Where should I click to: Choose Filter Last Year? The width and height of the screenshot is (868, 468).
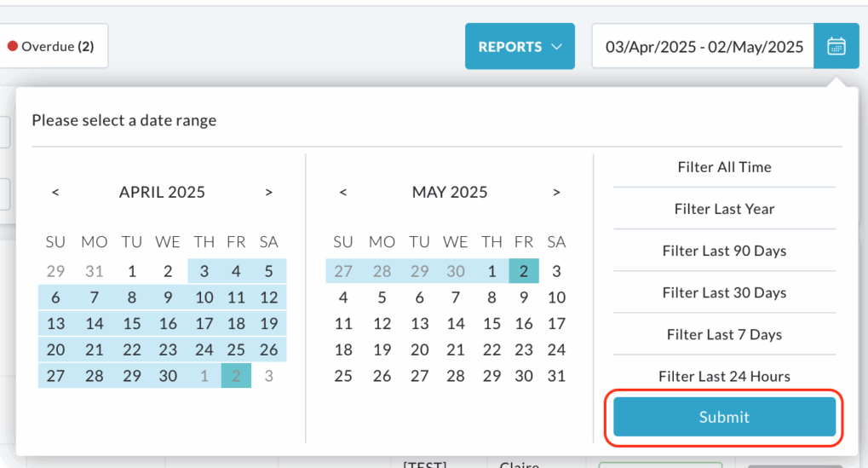tap(724, 209)
